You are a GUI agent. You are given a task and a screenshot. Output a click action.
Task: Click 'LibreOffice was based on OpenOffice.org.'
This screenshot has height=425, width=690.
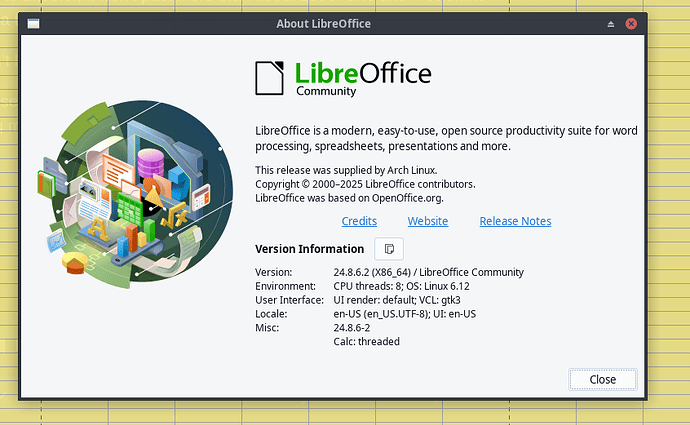[349, 198]
